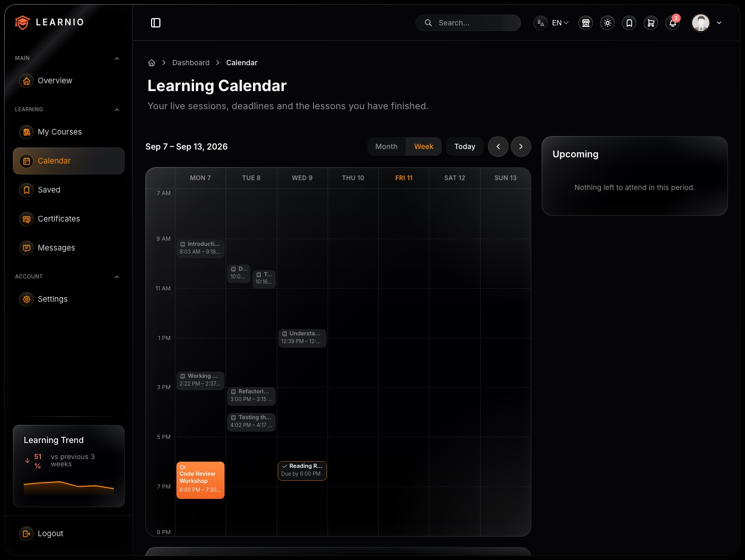Screen dimensions: 745x560
Task: Click the FRI 11 column header
Action: point(404,178)
